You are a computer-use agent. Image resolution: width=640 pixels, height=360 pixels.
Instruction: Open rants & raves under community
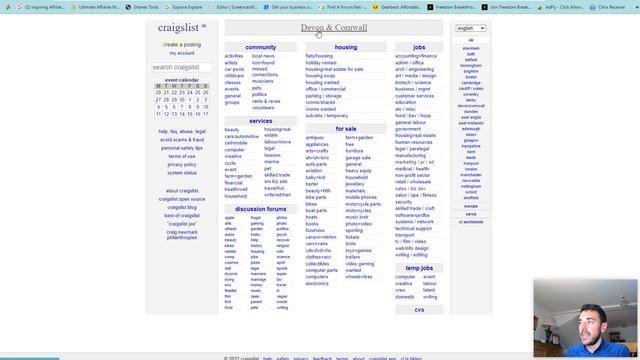pyautogui.click(x=266, y=101)
